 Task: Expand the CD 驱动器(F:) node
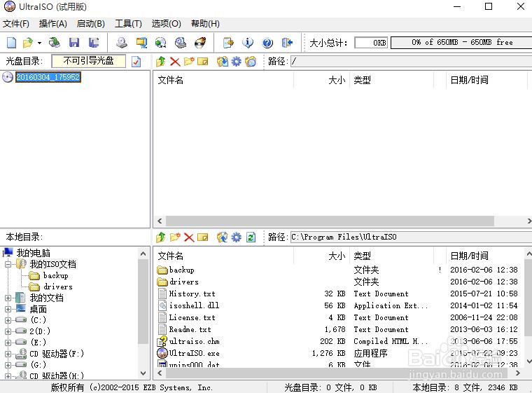(x=8, y=354)
